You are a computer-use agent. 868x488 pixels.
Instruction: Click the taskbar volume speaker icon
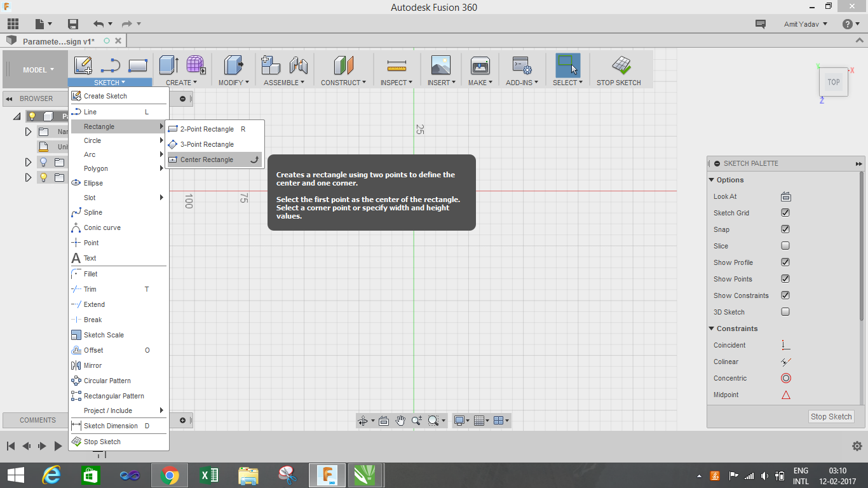point(764,475)
